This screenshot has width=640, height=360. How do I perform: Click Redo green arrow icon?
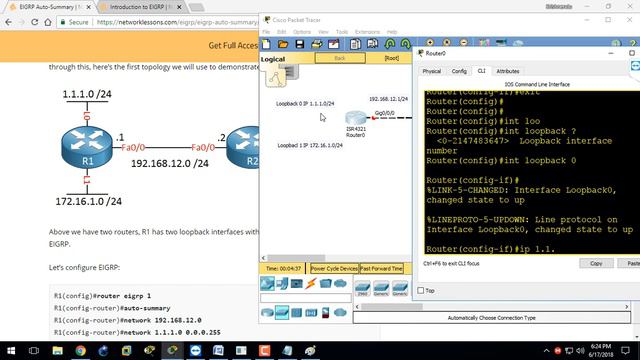[405, 44]
